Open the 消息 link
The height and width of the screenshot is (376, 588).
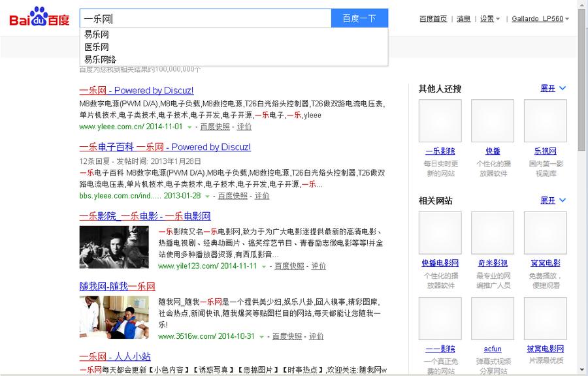coord(463,19)
